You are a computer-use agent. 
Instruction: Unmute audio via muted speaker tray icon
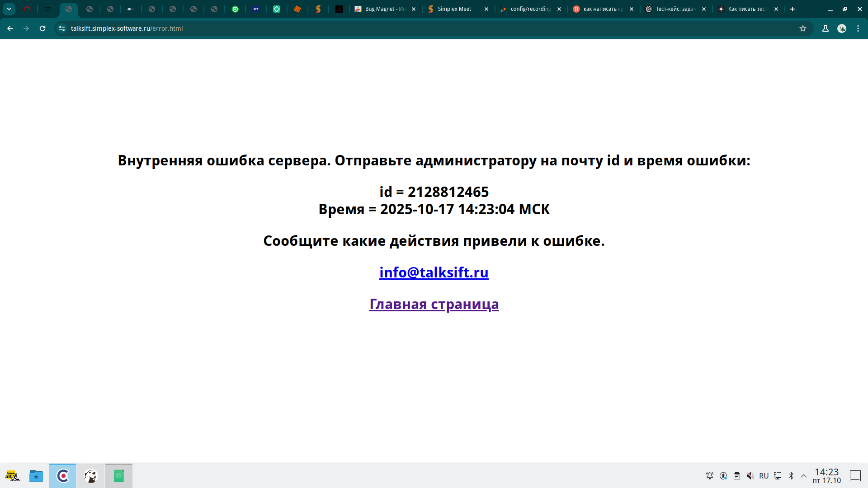pyautogui.click(x=750, y=476)
